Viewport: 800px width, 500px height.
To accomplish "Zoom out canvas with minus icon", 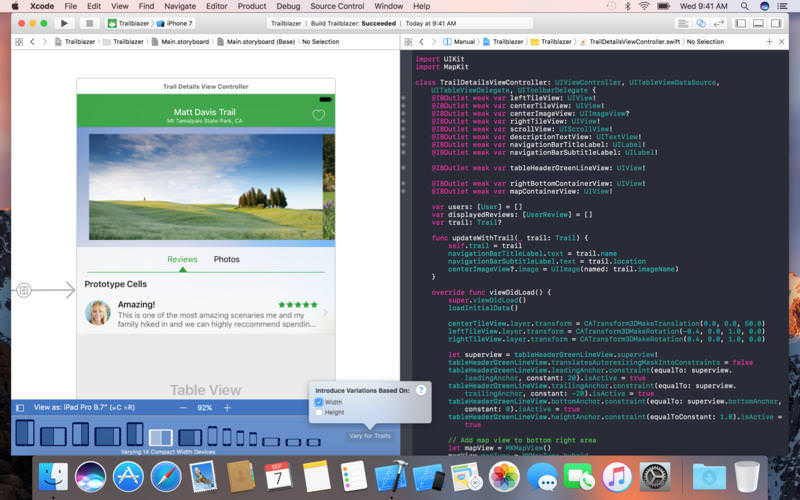I will pos(182,408).
